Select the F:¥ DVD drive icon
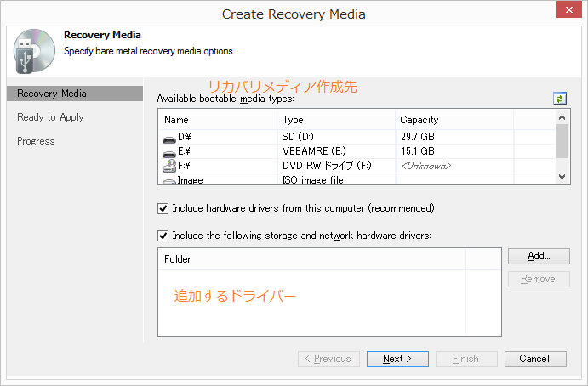Image resolution: width=588 pixels, height=386 pixels. click(x=169, y=166)
